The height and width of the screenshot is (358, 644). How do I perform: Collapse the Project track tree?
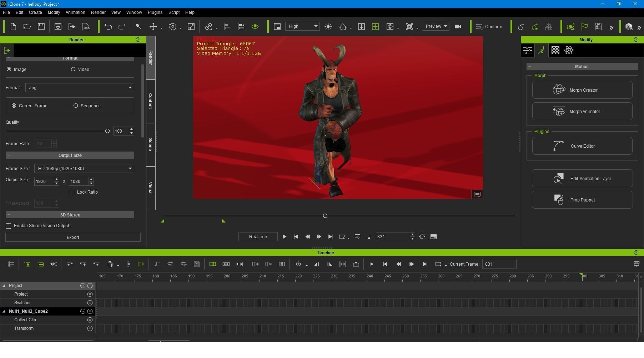[4, 286]
